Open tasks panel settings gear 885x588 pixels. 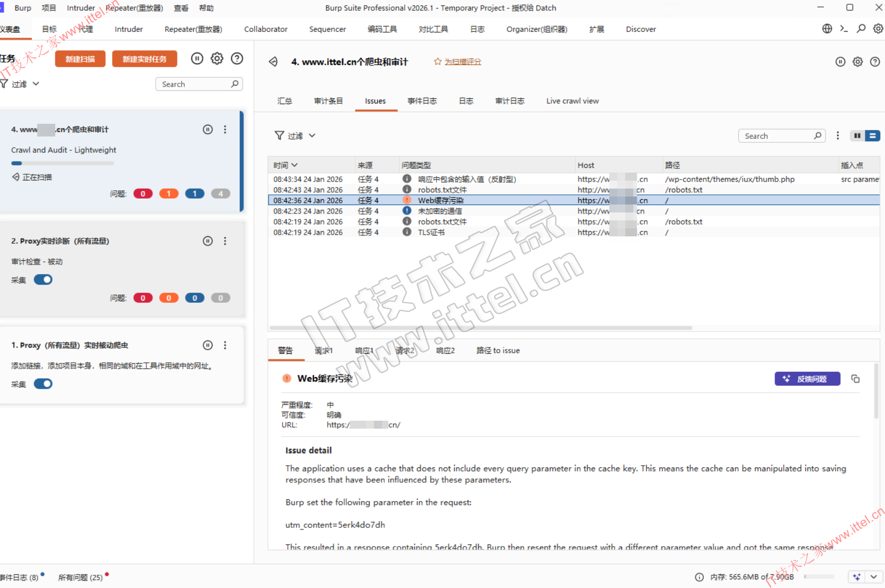pyautogui.click(x=217, y=58)
